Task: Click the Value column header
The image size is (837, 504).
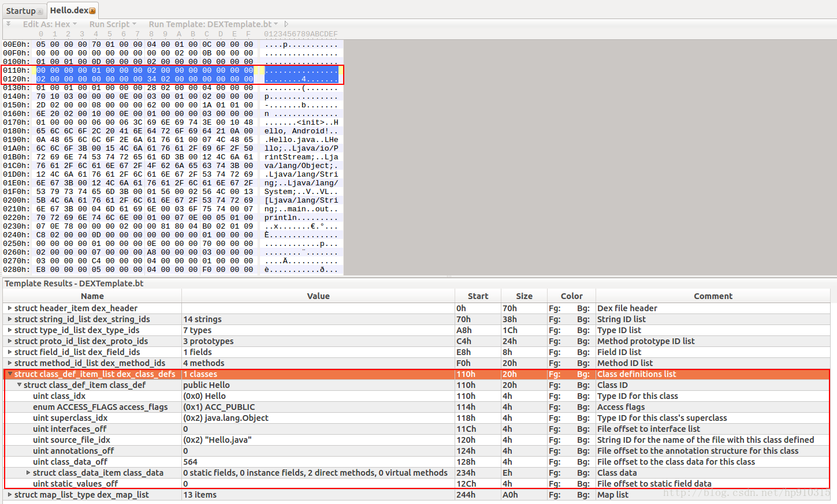Action: coord(318,296)
